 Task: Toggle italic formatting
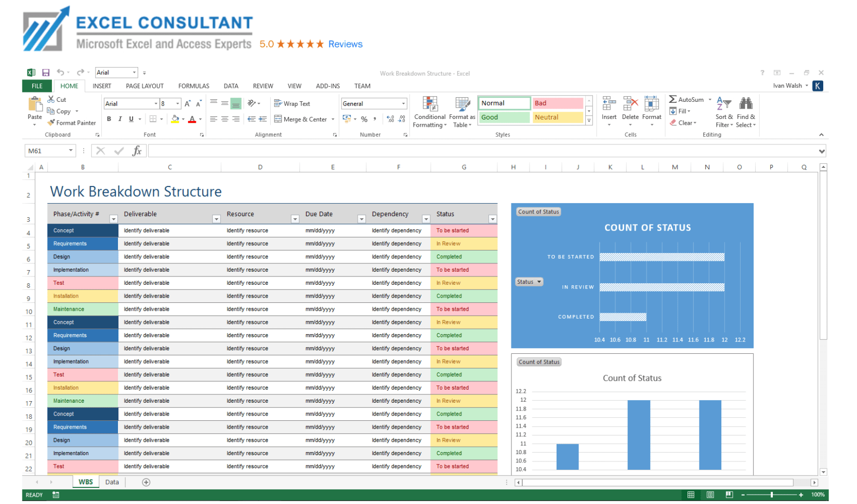pos(120,119)
